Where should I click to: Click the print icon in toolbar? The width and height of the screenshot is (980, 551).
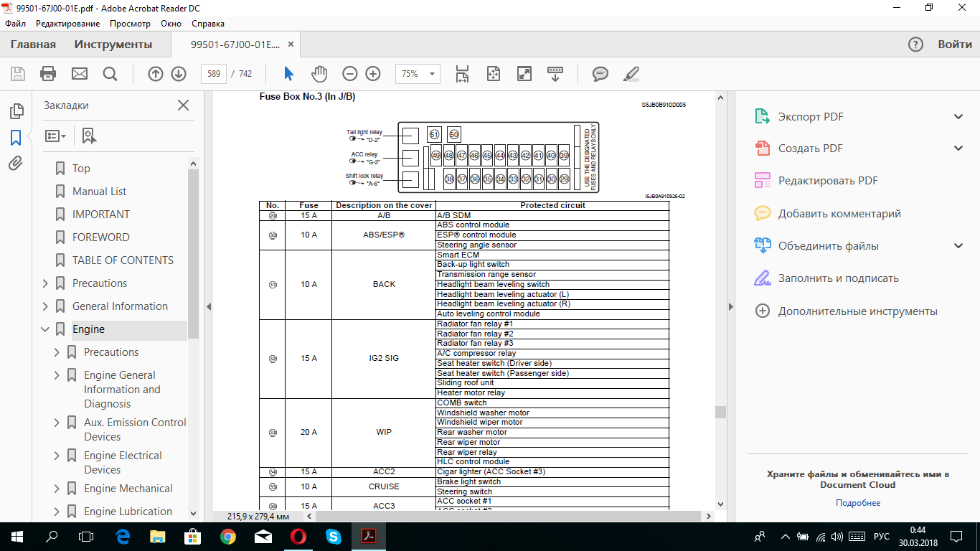[48, 74]
